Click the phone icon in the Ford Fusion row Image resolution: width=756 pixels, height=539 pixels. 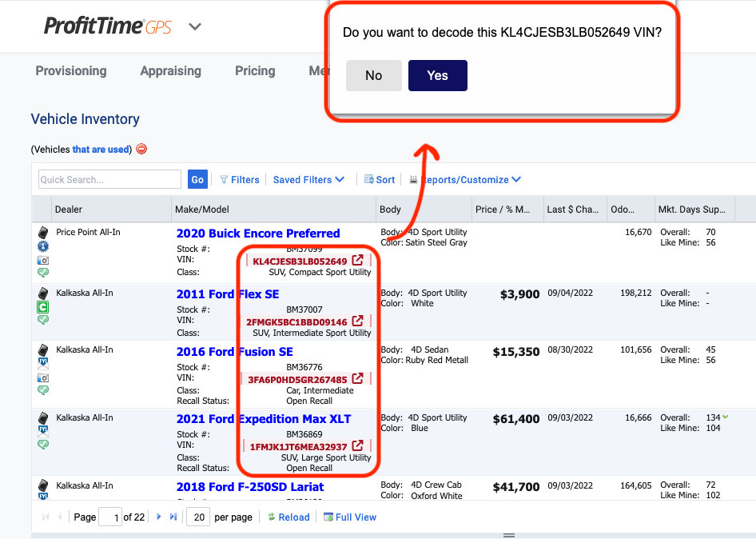click(x=43, y=350)
